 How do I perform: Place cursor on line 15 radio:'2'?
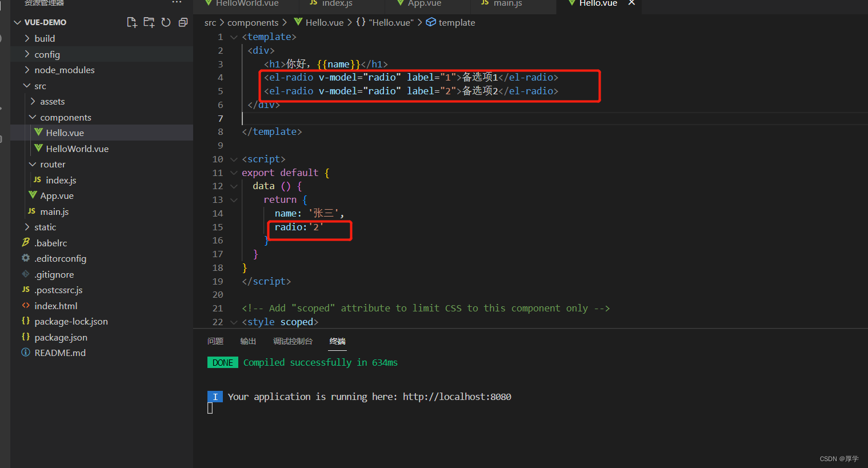299,227
